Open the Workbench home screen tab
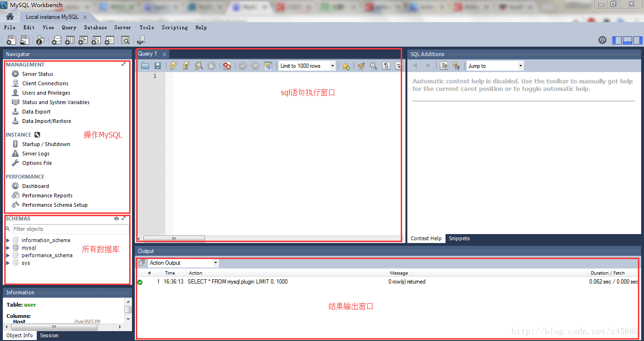This screenshot has height=341, width=644. point(9,16)
